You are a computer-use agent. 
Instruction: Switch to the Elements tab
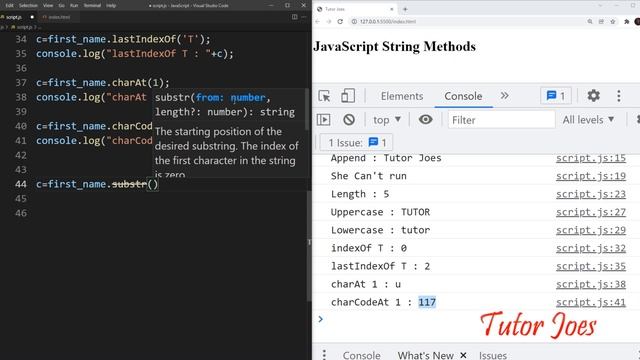coord(402,96)
